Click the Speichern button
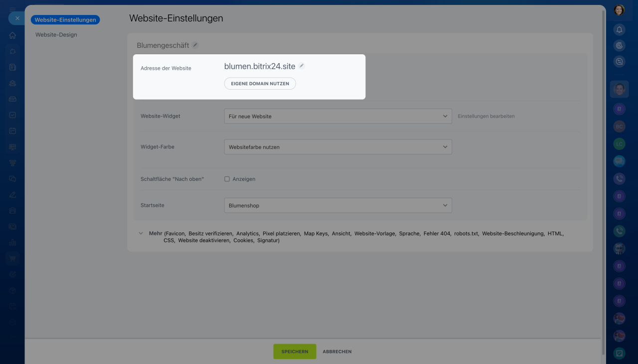 [x=295, y=352]
